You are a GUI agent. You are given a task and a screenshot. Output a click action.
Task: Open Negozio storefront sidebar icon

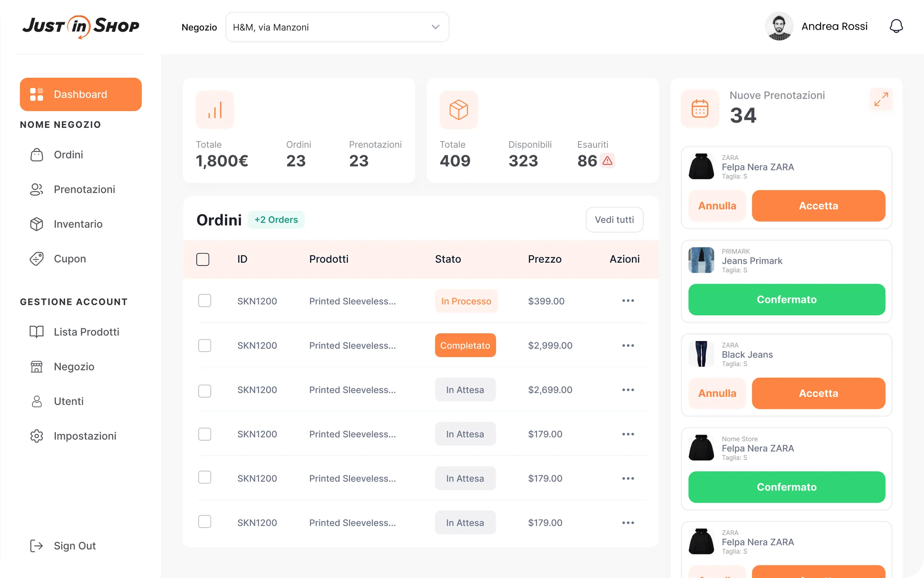pos(37,366)
